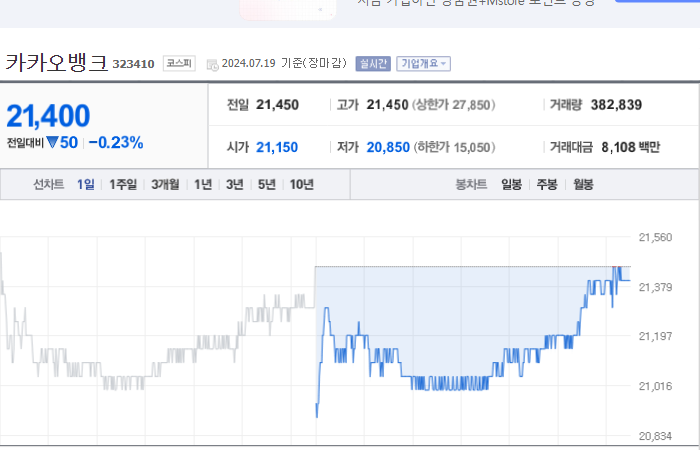Select the 1년 line chart tab
700x450 pixels.
pos(203,184)
